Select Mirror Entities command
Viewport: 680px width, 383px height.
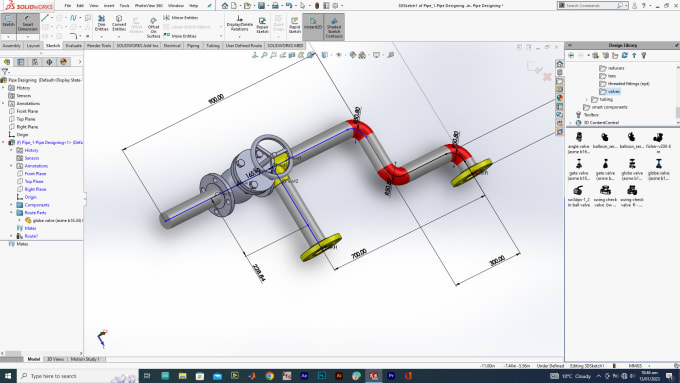[x=180, y=18]
